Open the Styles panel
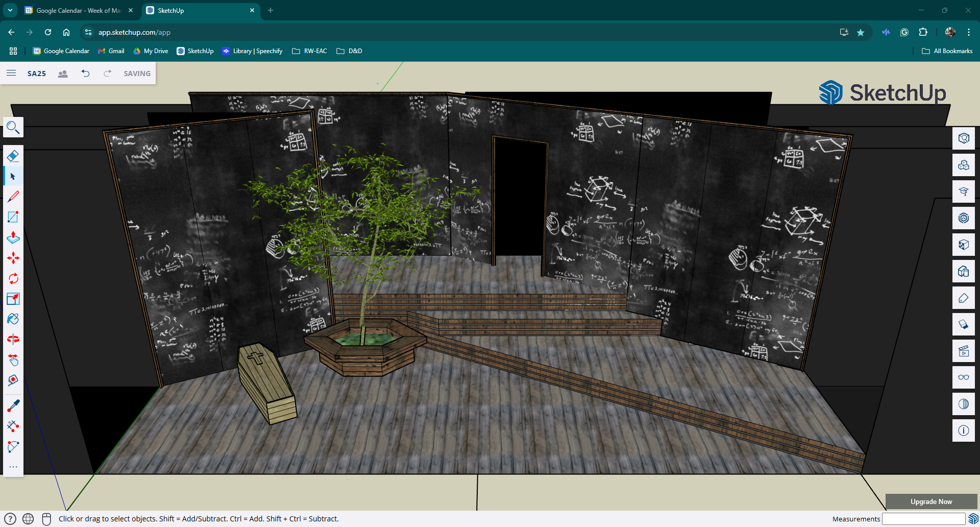Viewport: 980px width, 527px height. 964,271
